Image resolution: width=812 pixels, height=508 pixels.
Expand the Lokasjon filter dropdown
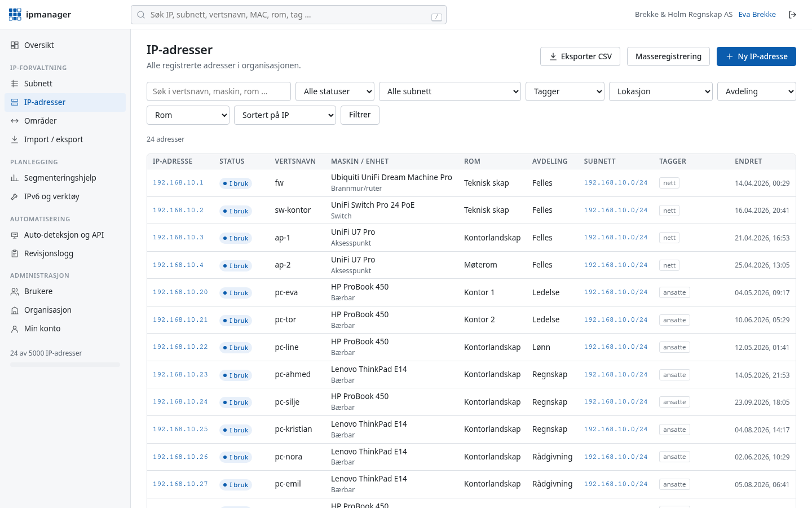coord(661,91)
